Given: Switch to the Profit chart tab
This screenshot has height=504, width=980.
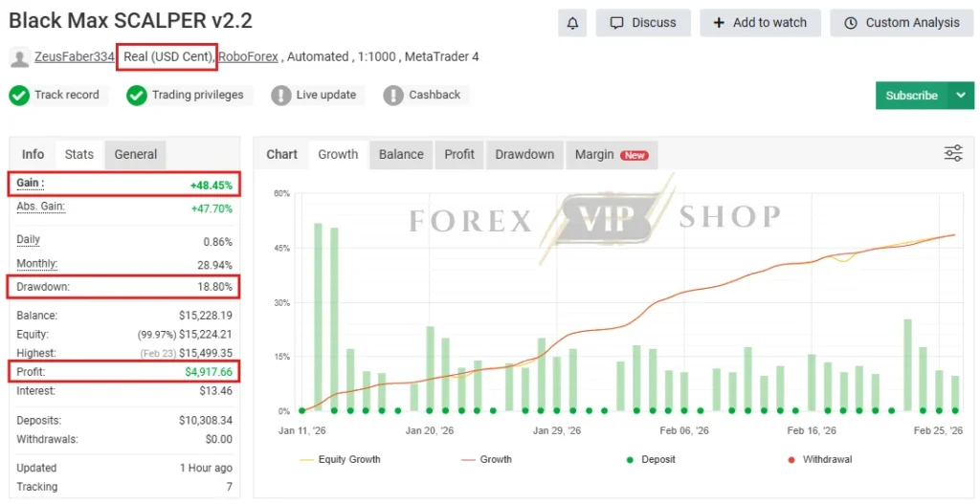Looking at the screenshot, I should coord(459,154).
